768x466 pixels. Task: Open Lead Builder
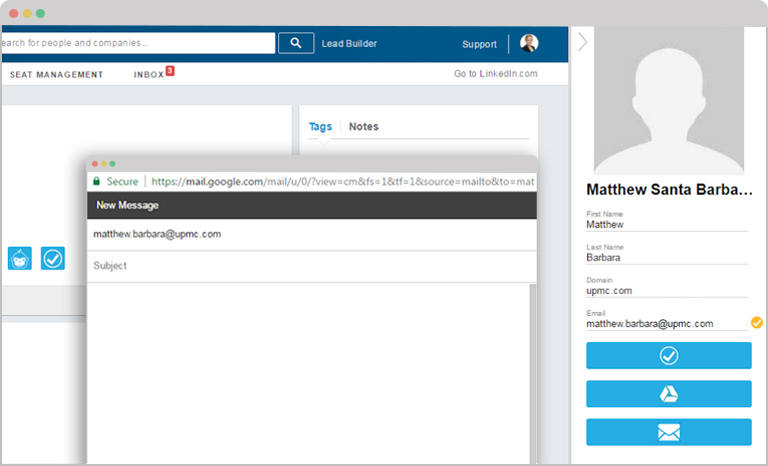tap(349, 44)
